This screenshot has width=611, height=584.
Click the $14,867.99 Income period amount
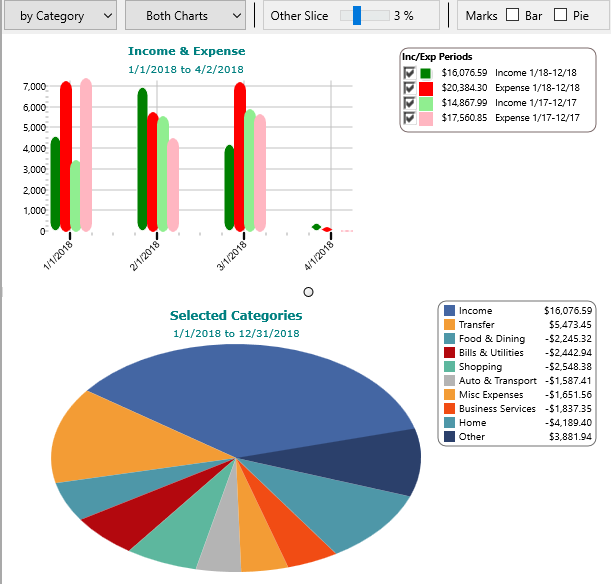[x=464, y=103]
